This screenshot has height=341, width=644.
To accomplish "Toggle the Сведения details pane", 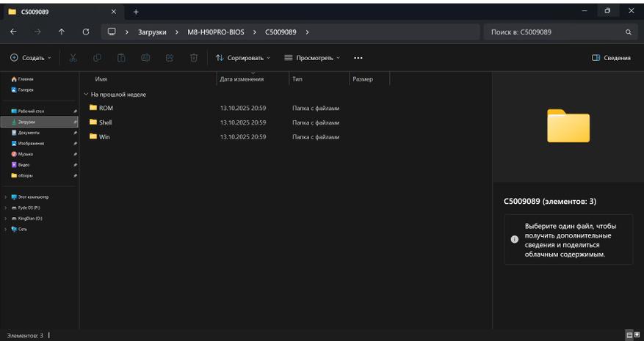I will [611, 58].
